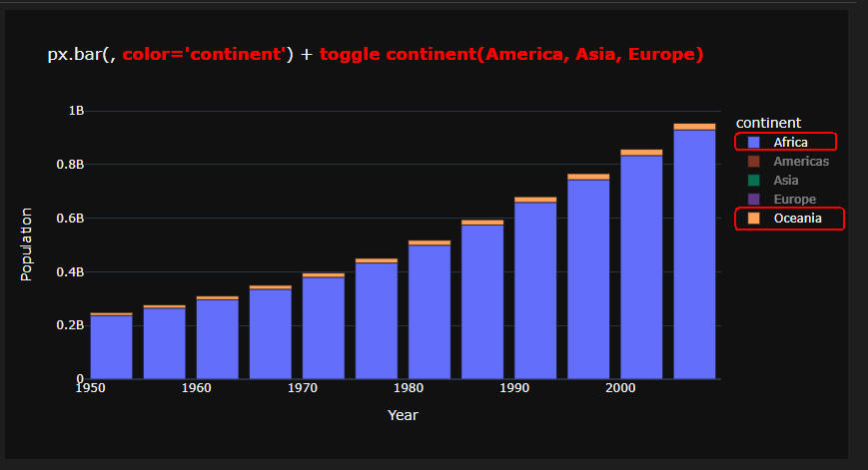The image size is (868, 470).
Task: Click the Africa bar above 1960
Action: [x=218, y=339]
